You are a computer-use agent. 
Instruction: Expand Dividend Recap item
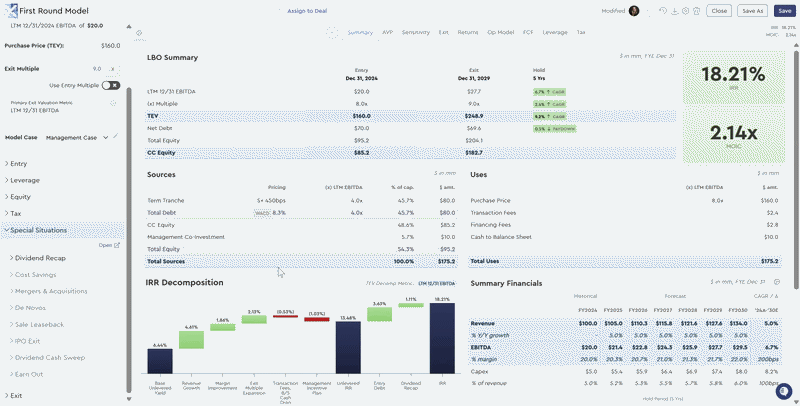point(38,258)
